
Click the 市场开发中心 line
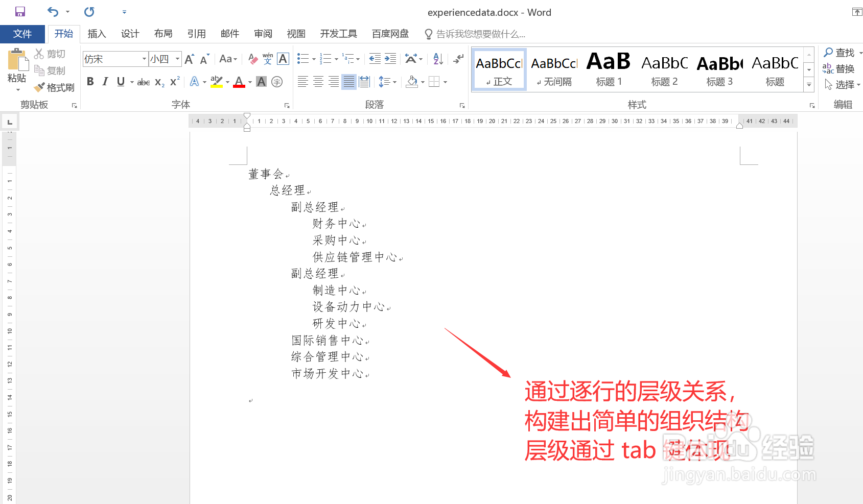click(327, 373)
